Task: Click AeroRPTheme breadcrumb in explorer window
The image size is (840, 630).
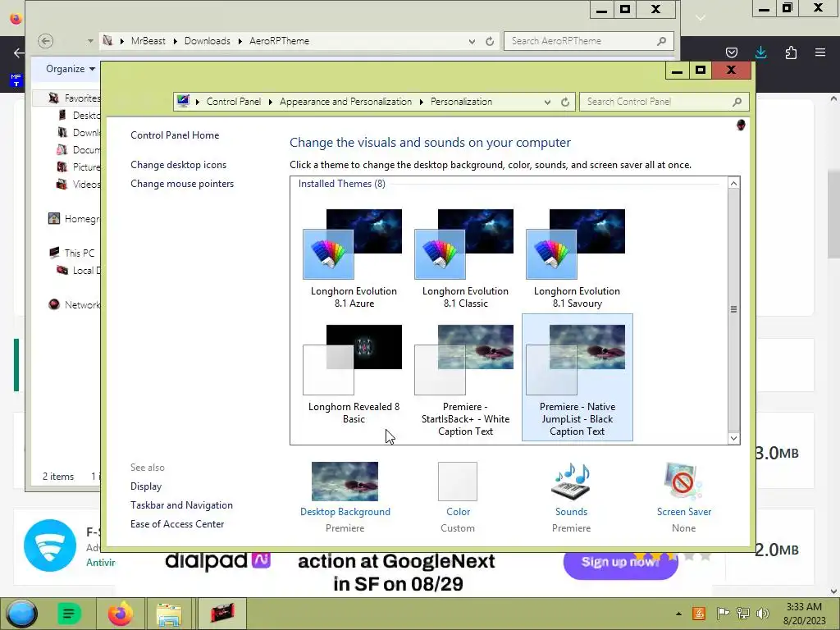Action: coord(279,41)
